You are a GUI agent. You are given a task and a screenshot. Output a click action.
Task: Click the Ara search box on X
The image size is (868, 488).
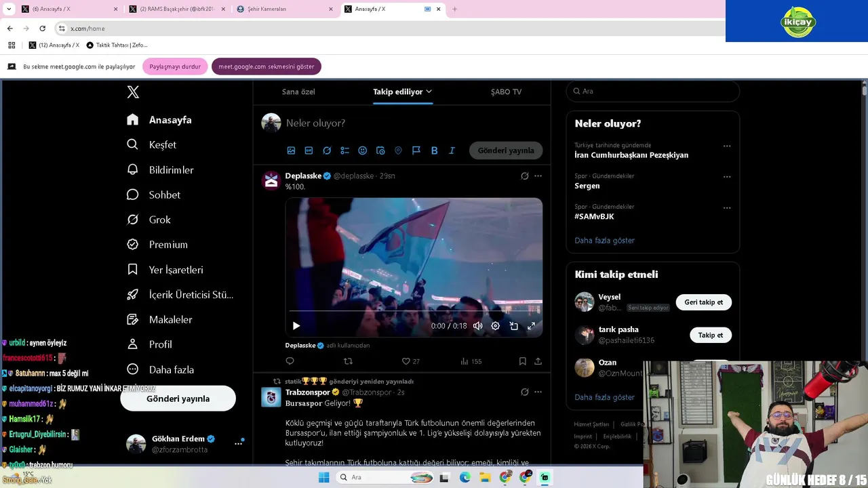point(652,91)
